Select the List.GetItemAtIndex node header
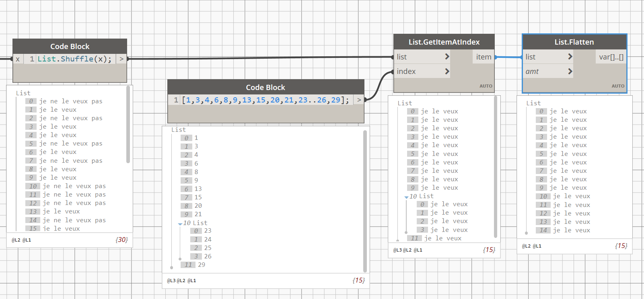 pos(444,42)
